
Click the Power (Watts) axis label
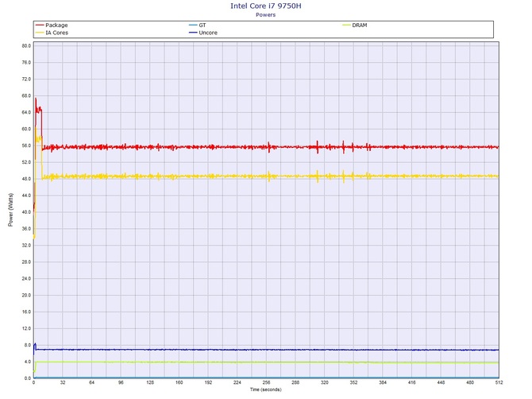[x=10, y=210]
